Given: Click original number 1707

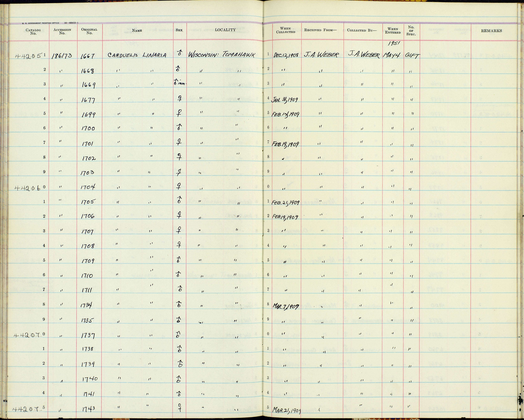Looking at the screenshot, I should 87,231.
